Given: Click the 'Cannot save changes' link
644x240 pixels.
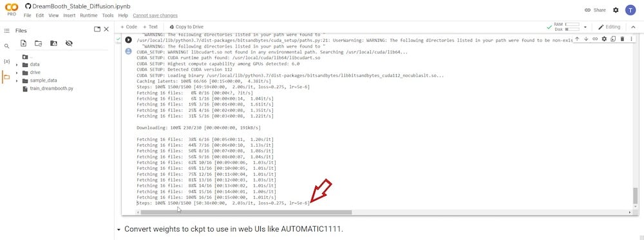Looking at the screenshot, I should click(155, 15).
